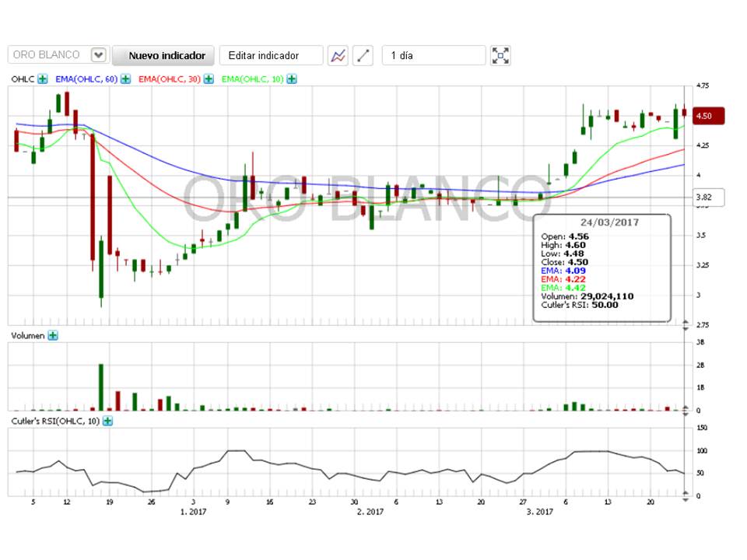Screen dimensions: 747x560
Task: Click the EMA(OHLC, 30) legend label
Action: pyautogui.click(x=169, y=79)
